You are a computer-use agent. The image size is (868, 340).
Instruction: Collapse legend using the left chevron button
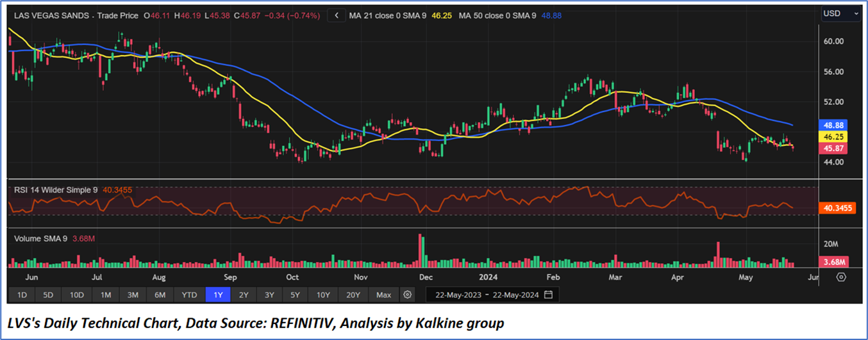pos(337,15)
